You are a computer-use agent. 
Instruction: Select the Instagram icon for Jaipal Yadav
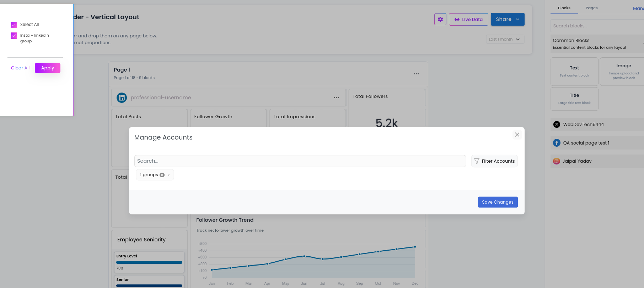[x=557, y=161]
